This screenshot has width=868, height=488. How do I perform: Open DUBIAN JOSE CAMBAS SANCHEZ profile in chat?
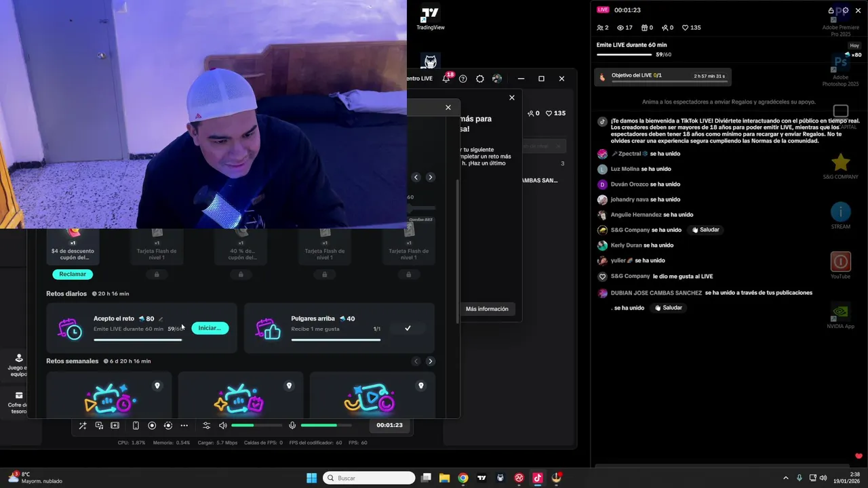pyautogui.click(x=656, y=293)
